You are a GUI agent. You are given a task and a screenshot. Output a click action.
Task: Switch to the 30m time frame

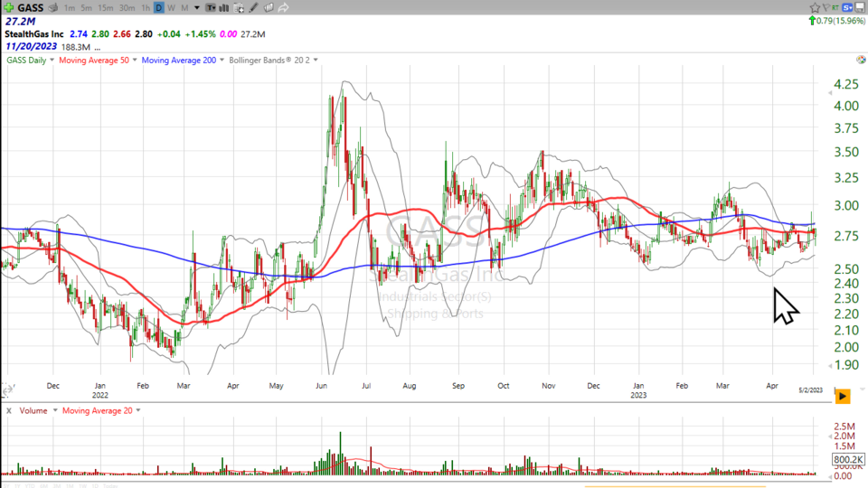point(127,8)
